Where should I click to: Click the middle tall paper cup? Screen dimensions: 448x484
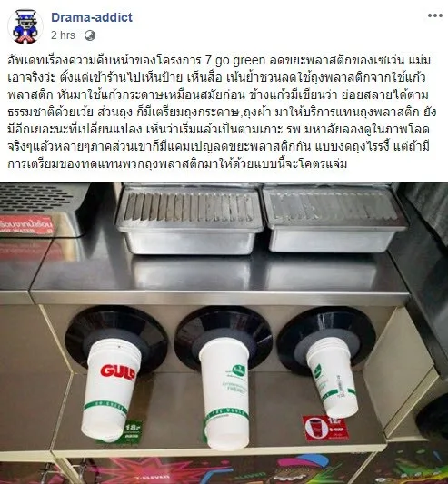[x=225, y=393]
